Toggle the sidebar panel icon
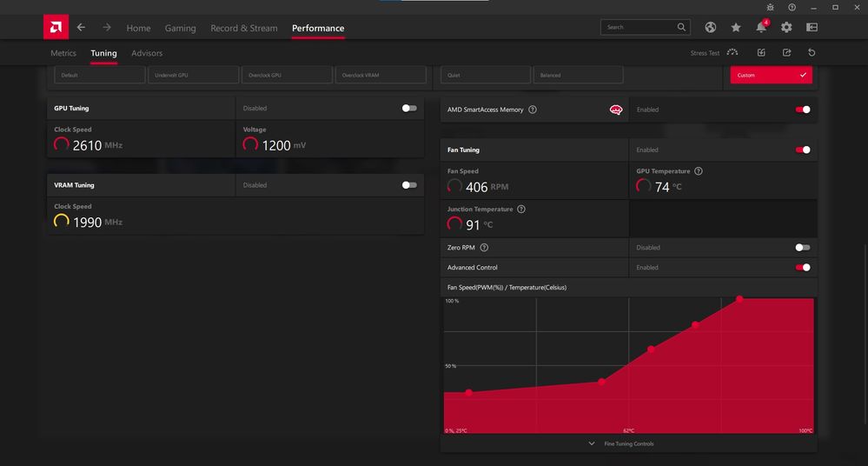 coord(812,27)
